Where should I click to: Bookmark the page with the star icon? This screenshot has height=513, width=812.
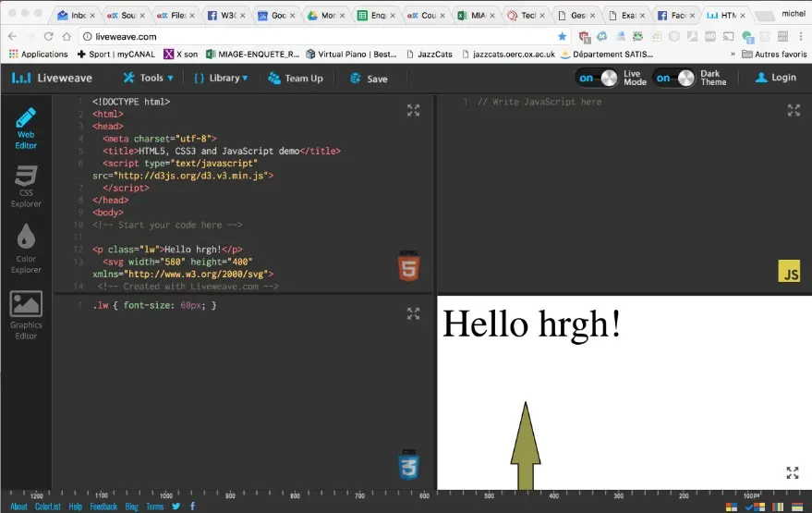(x=562, y=36)
